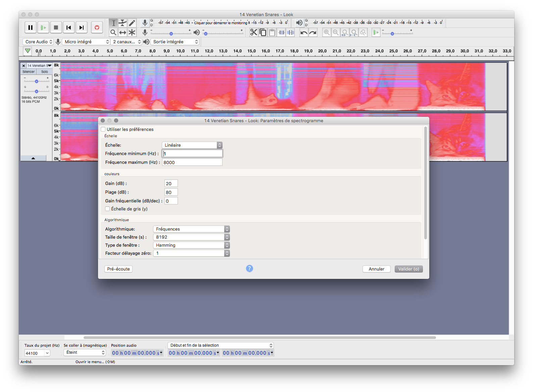533x392 pixels.
Task: Click the Undo arrow icon
Action: coord(304,32)
